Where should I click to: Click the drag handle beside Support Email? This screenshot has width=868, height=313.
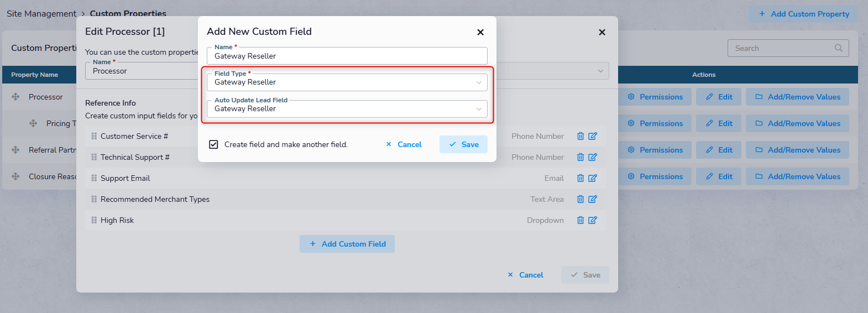tap(94, 178)
